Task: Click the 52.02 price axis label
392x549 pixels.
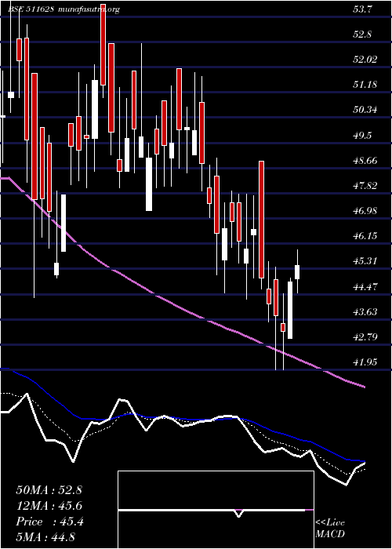Action: point(365,60)
